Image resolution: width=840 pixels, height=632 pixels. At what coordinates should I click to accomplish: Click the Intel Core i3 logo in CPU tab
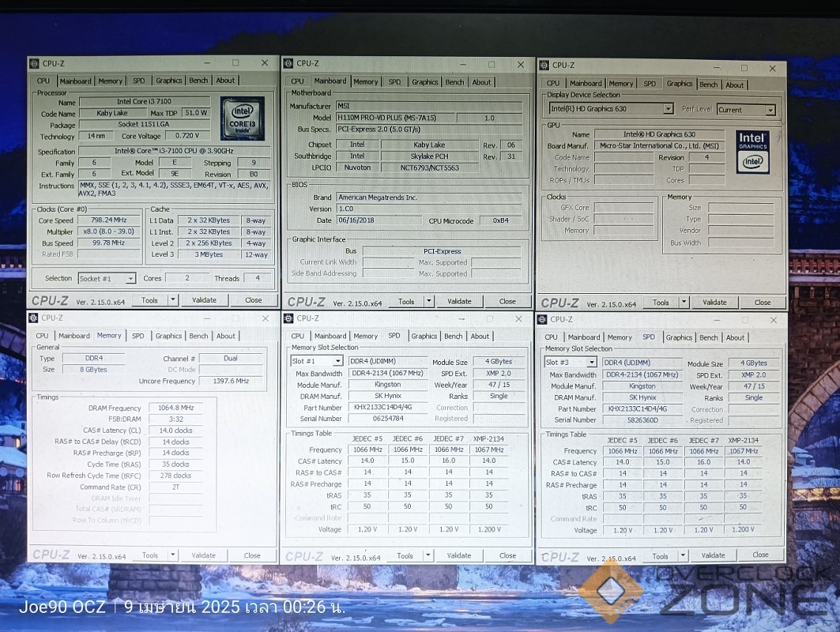[x=242, y=118]
